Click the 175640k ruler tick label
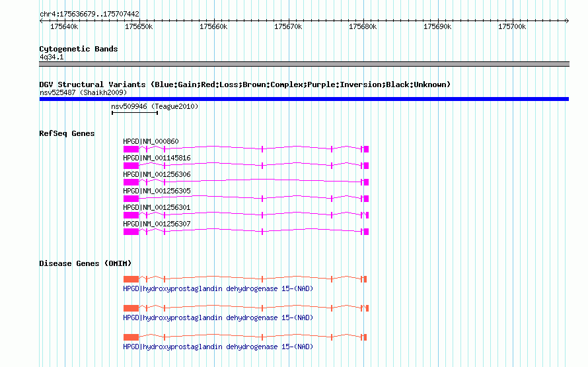 click(x=64, y=26)
